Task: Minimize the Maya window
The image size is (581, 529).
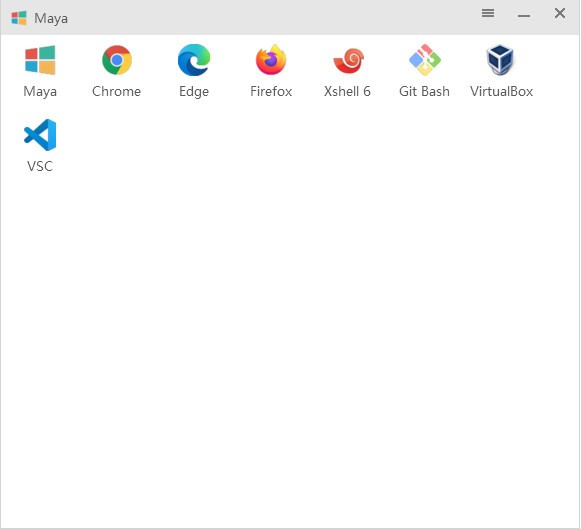Action: 524,16
